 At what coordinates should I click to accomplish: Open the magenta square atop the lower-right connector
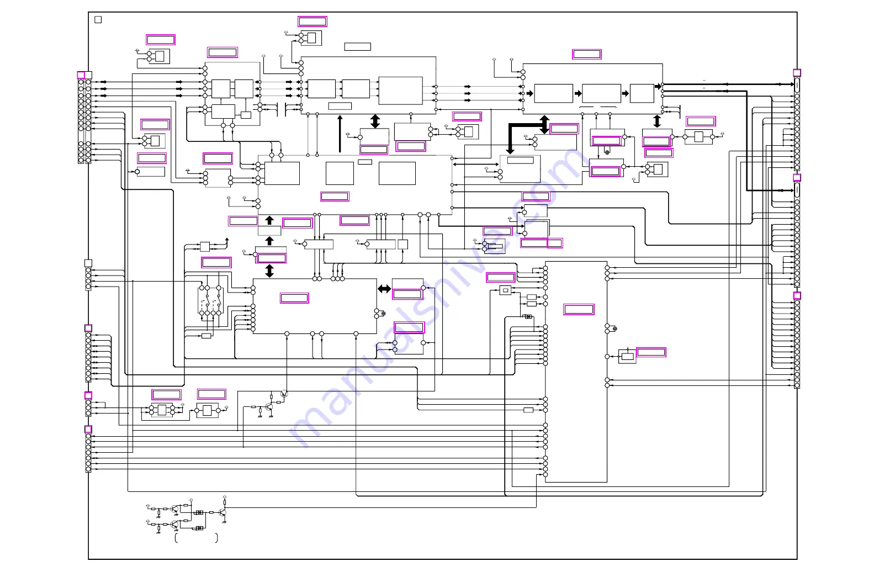(797, 296)
